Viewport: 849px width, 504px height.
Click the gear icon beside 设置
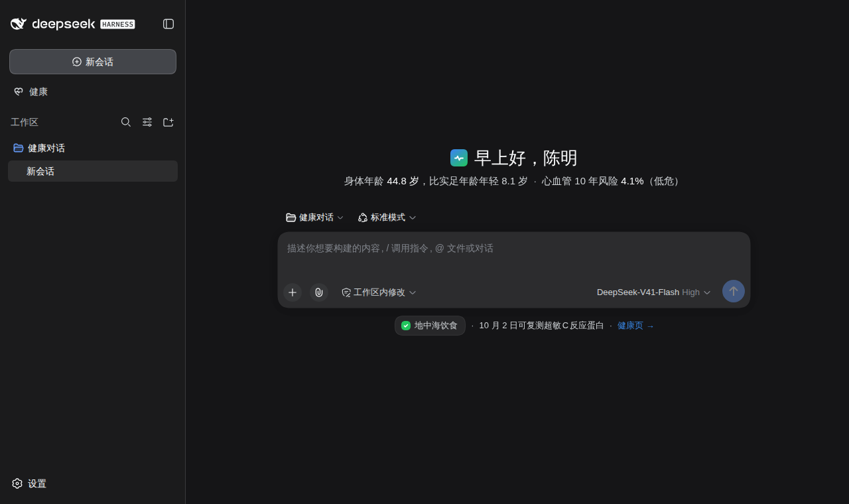17,483
